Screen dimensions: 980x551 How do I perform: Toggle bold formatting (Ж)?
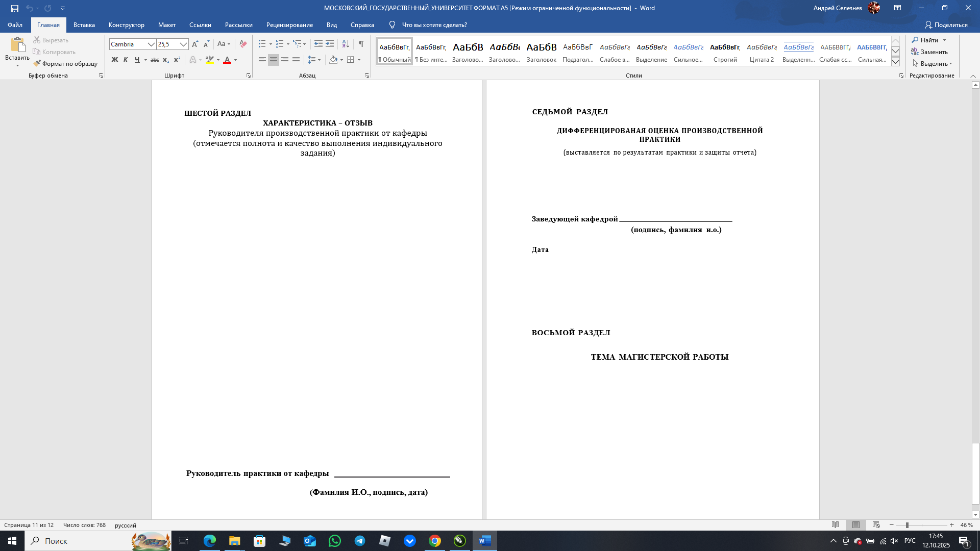tap(115, 60)
